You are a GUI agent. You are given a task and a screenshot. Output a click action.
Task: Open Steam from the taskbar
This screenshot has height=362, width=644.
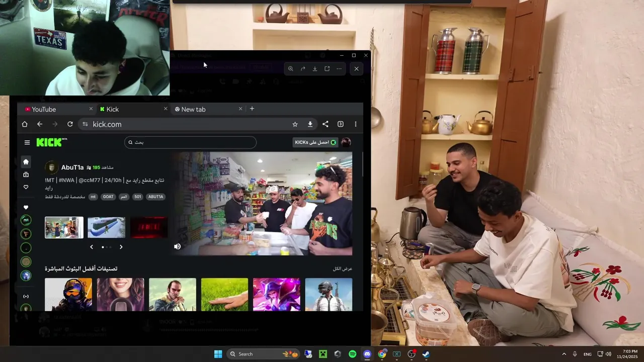[426, 354]
